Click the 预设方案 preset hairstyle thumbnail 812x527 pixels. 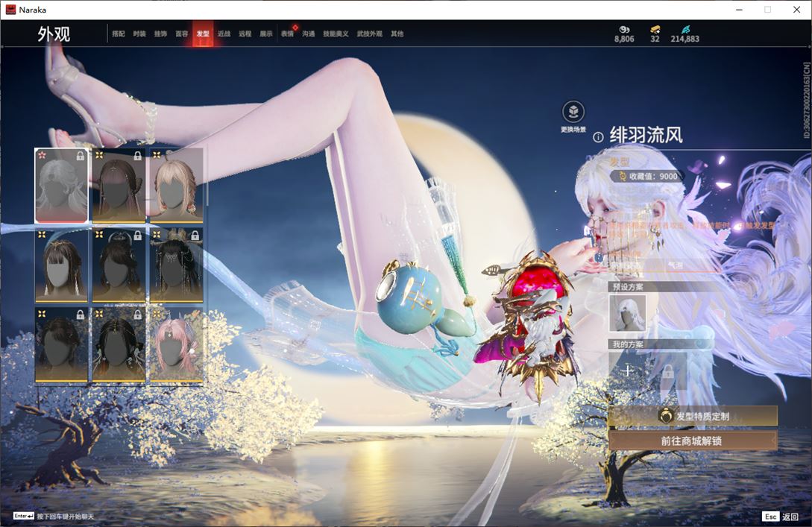click(x=627, y=313)
